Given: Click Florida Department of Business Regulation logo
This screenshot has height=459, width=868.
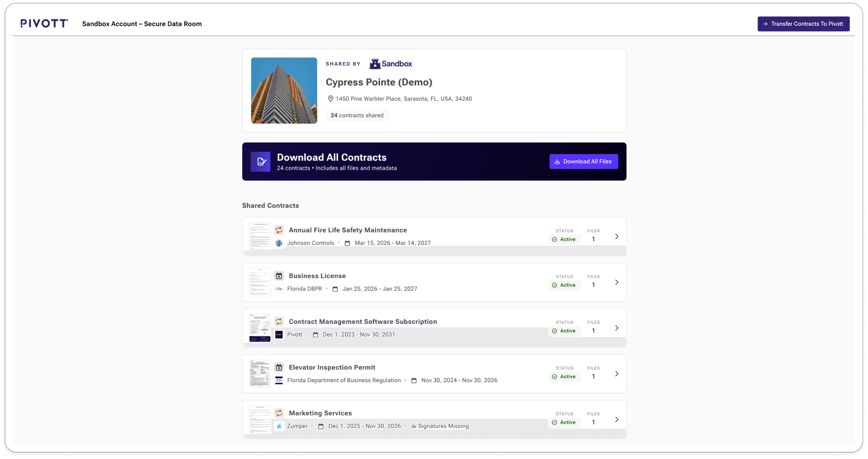Looking at the screenshot, I should pos(279,380).
